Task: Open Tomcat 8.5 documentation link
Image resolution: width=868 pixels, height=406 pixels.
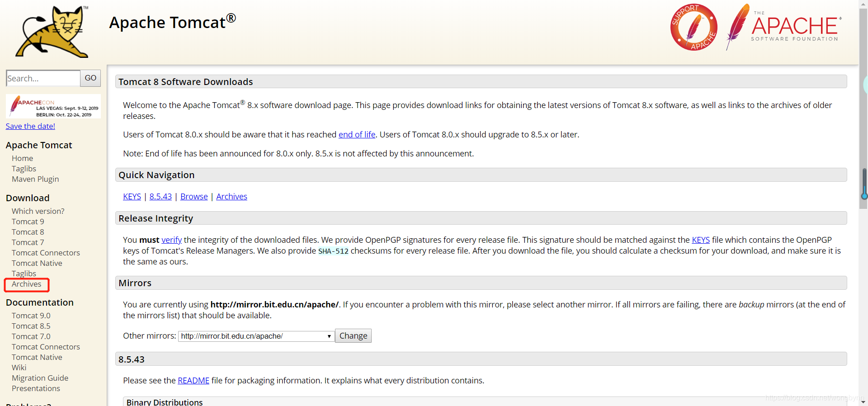Action: click(x=31, y=326)
